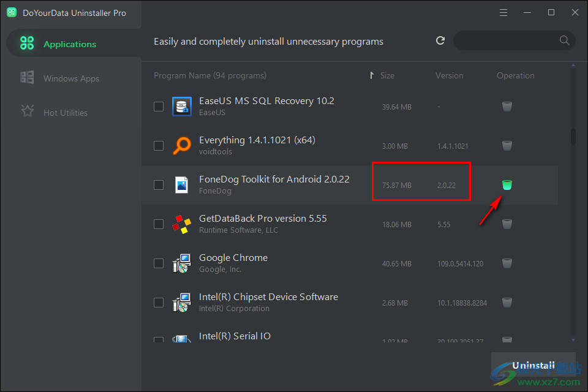
Task: Open the hamburger menu icon
Action: click(503, 13)
